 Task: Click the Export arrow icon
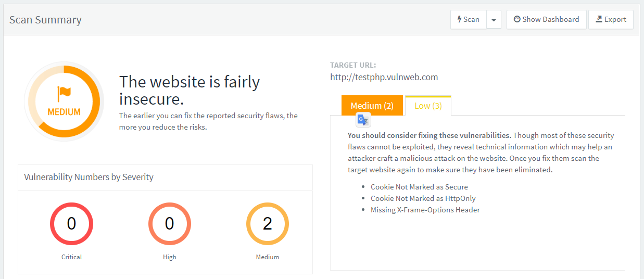coord(599,19)
